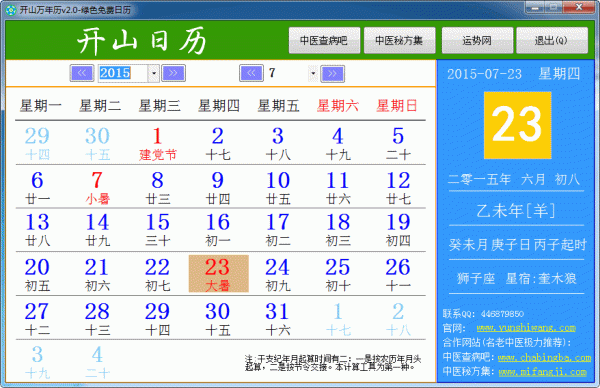Image resolution: width=600 pixels, height=388 pixels.
Task: Select July 2 十七
Action: click(x=218, y=143)
